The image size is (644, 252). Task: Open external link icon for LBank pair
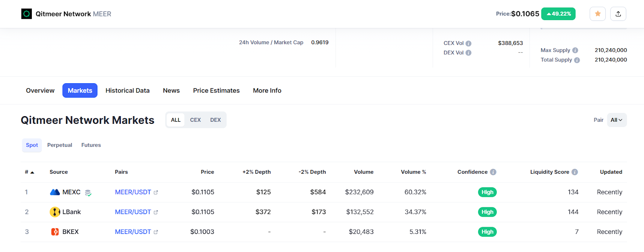point(156,212)
